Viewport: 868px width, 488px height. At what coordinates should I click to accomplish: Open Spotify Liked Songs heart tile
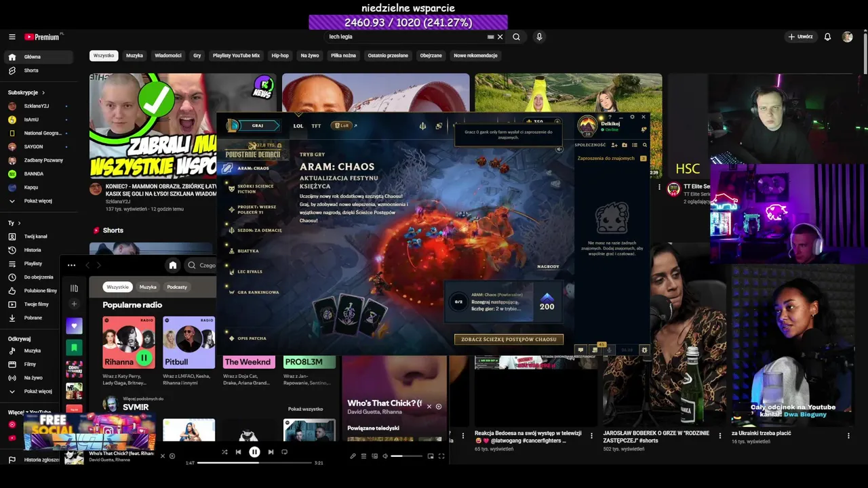point(74,326)
